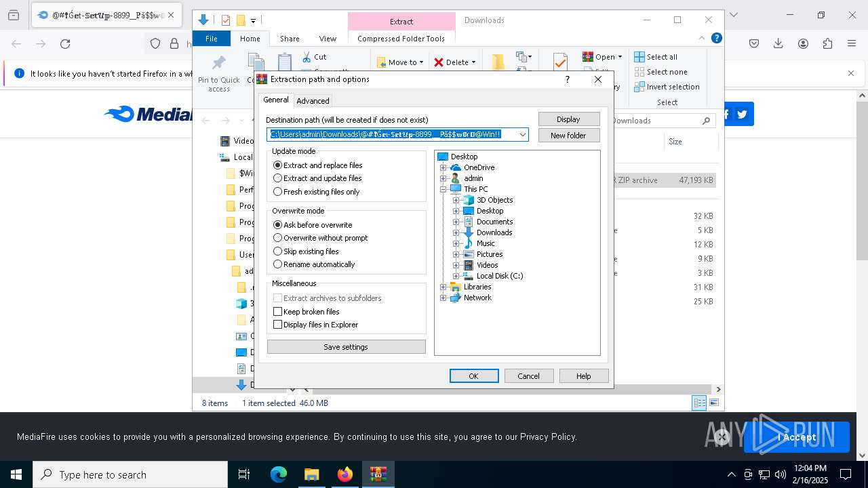868x488 pixels.
Task: Choose Fresh existing files only
Action: coord(277,192)
